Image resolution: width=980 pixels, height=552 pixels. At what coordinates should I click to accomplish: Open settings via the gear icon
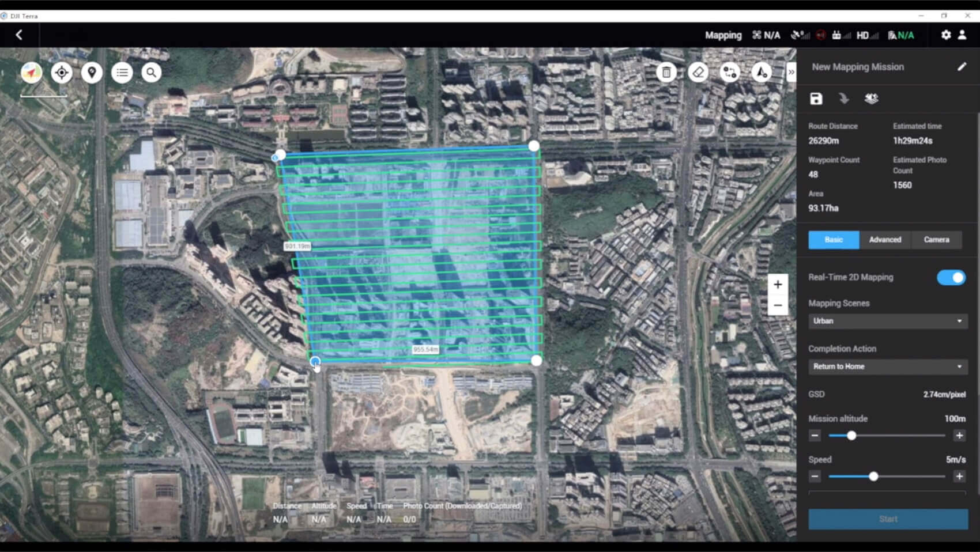946,35
